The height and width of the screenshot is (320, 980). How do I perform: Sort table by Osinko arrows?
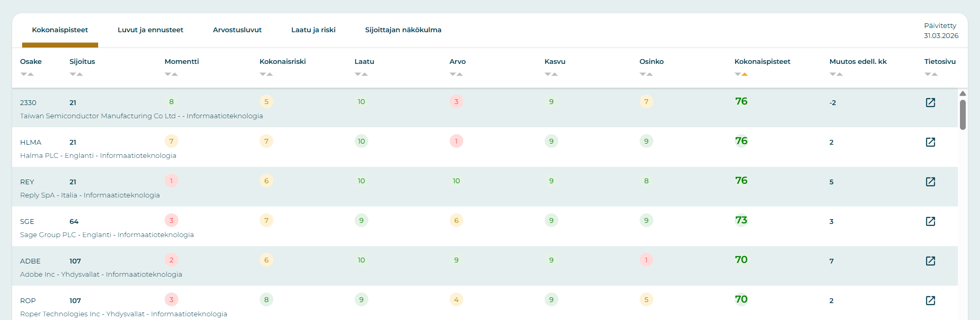[x=646, y=74]
